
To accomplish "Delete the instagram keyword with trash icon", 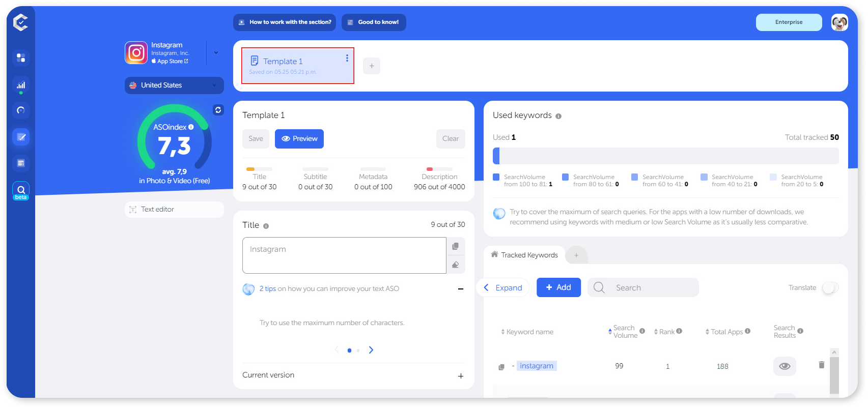I will pyautogui.click(x=821, y=365).
